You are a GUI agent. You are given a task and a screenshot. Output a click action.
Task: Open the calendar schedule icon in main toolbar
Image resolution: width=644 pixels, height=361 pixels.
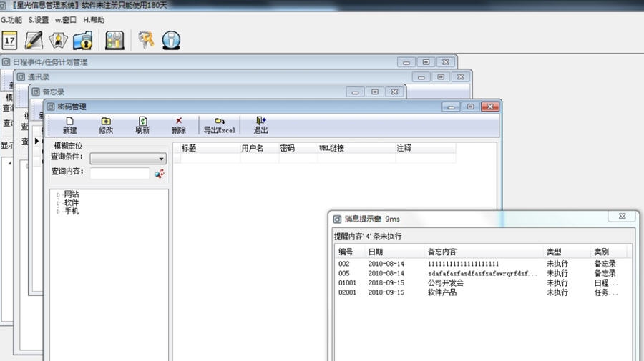pos(11,40)
